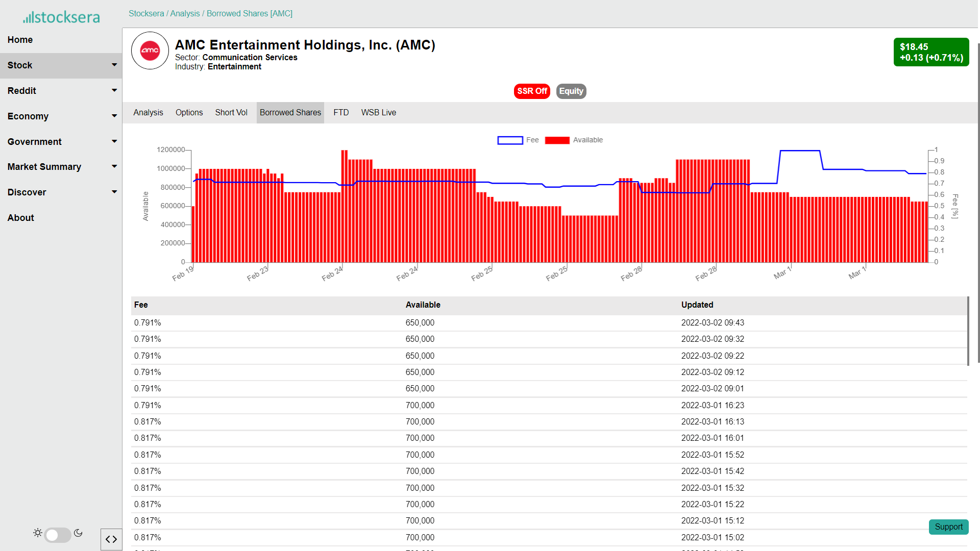The height and width of the screenshot is (551, 980).
Task: Click the moon dark-mode icon
Action: 78,533
